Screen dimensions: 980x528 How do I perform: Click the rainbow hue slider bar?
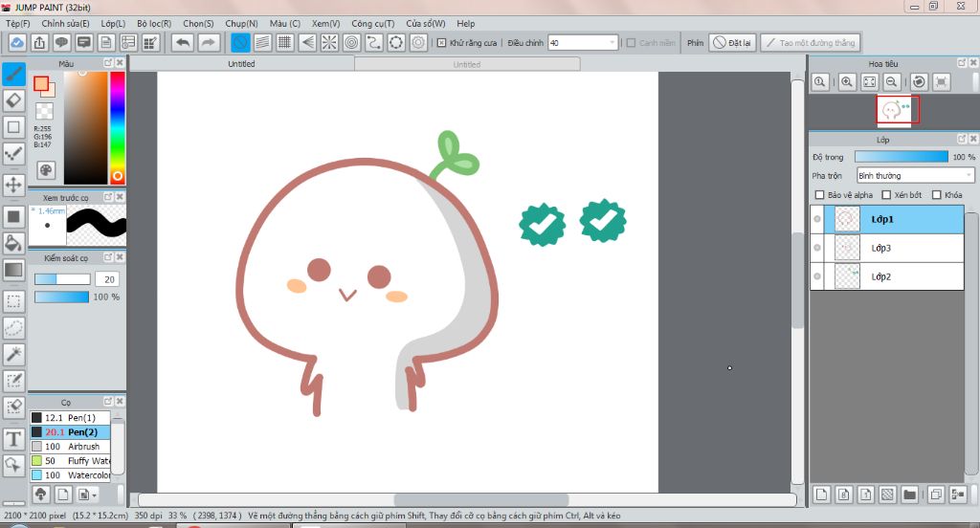pyautogui.click(x=118, y=127)
